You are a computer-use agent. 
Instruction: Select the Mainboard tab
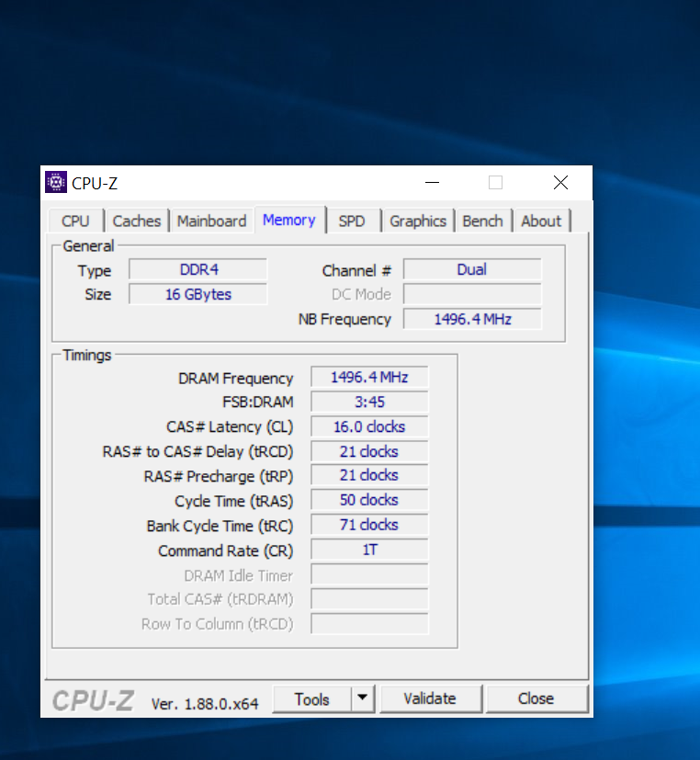click(x=211, y=221)
